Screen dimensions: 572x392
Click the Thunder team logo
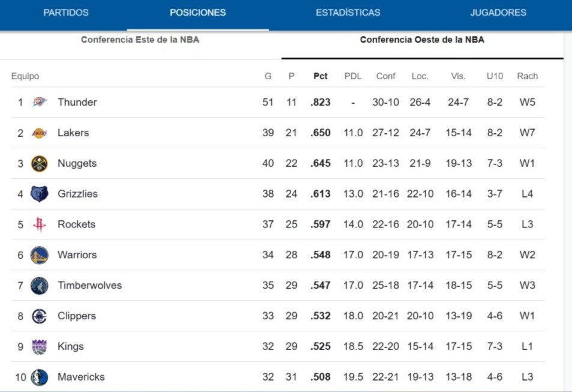40,102
